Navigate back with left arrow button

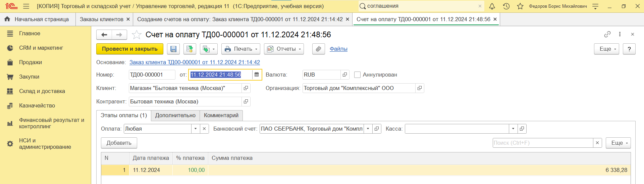[104, 35]
